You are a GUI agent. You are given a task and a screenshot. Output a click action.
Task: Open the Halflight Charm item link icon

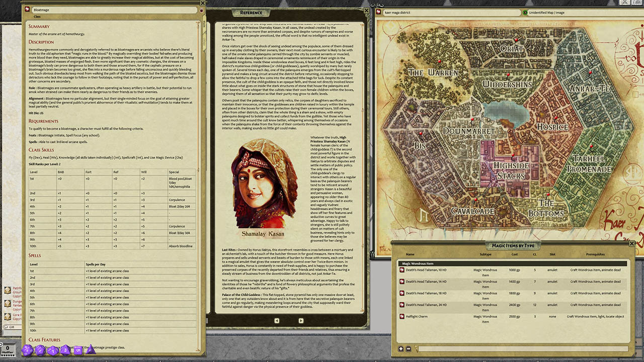(401, 317)
